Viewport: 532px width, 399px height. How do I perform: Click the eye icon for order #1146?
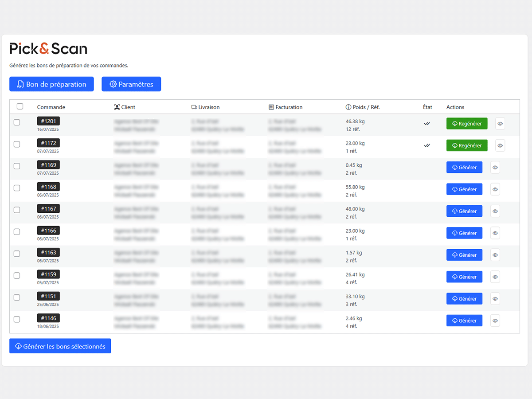(x=495, y=321)
